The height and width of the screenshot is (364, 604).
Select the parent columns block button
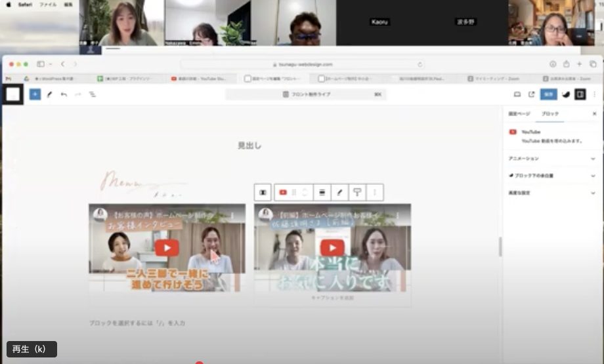(263, 192)
